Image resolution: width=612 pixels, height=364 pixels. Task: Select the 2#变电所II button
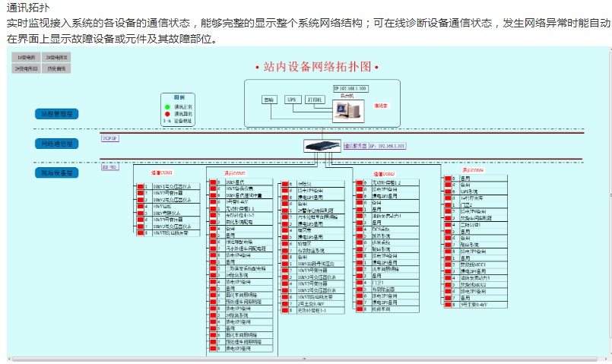[56, 57]
